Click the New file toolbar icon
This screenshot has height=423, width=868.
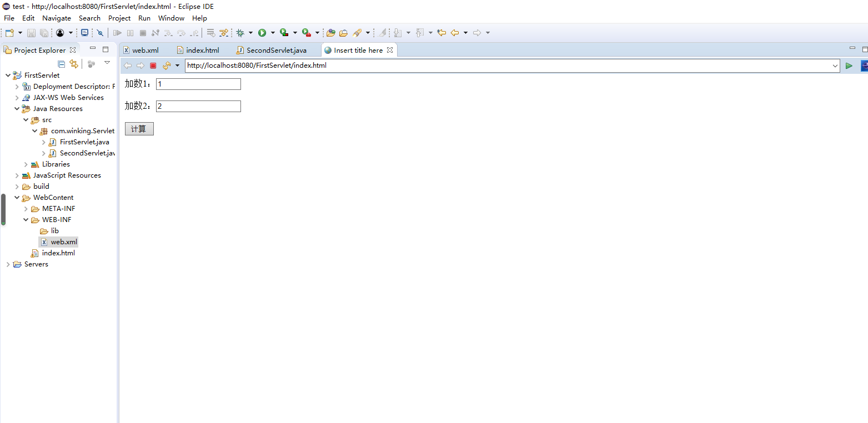(x=9, y=33)
